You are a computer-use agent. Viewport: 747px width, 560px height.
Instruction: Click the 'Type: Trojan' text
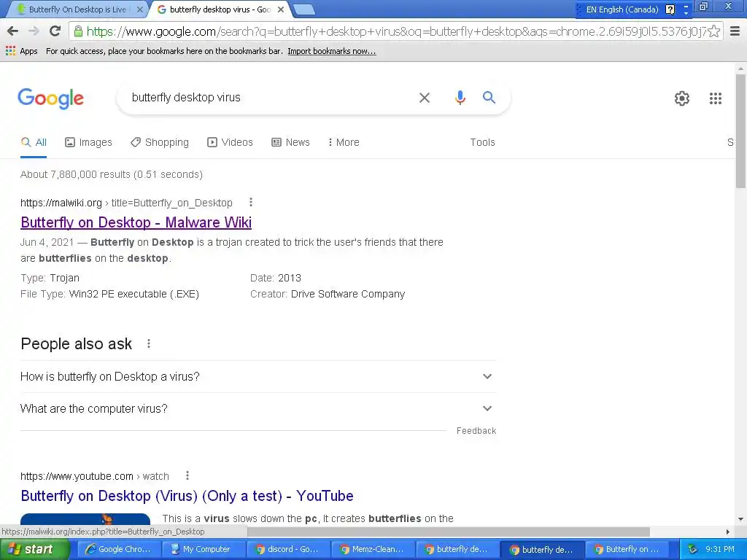(x=50, y=278)
